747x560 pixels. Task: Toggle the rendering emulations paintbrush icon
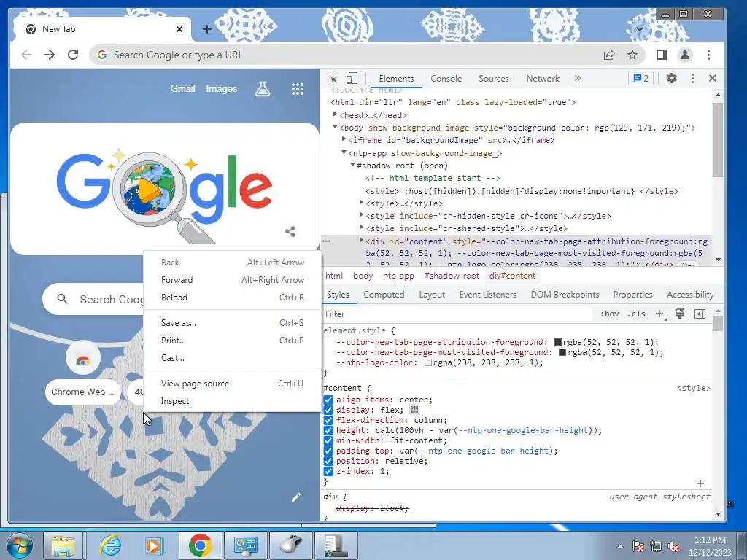[x=680, y=314]
